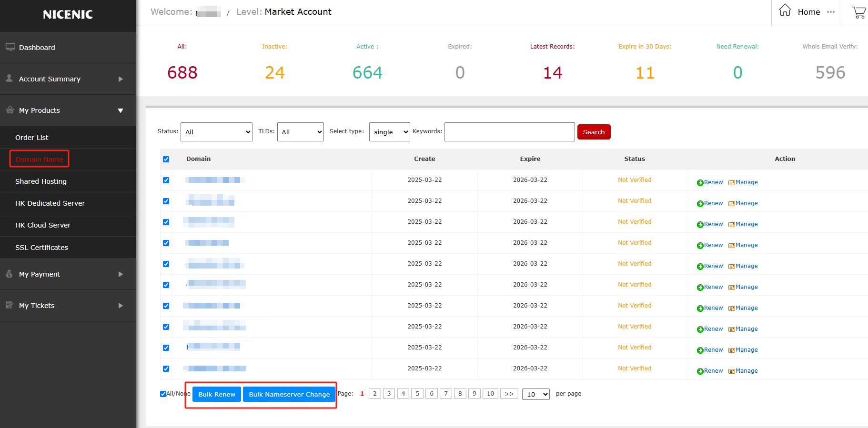868x428 pixels.
Task: Click the shopping cart icon
Action: pos(858,12)
